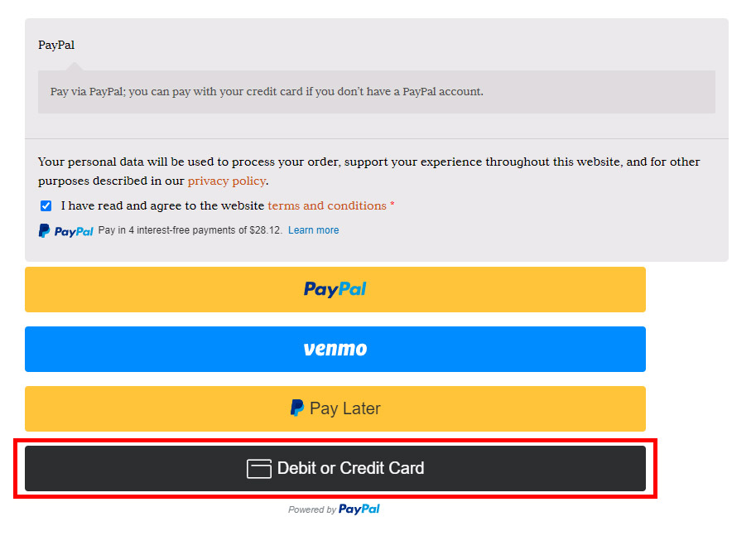Image resolution: width=756 pixels, height=536 pixels.
Task: Select the PayPal payment method heading
Action: [x=56, y=45]
